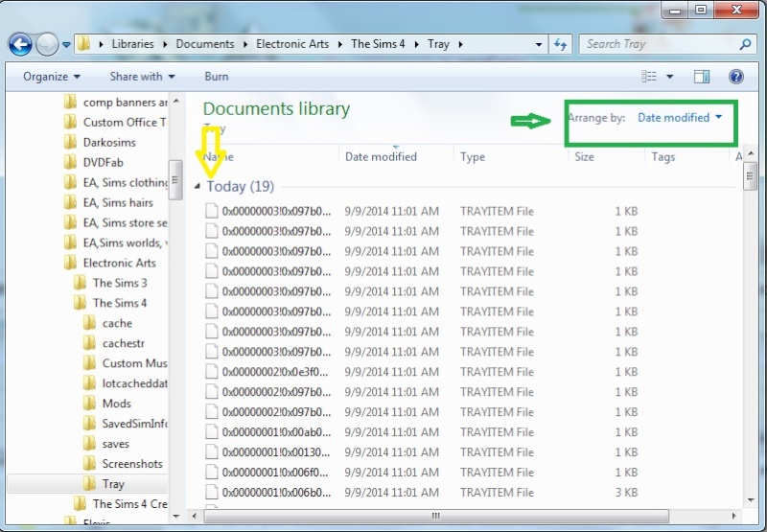Sort by the Type column header
767x532 pixels.
tap(510, 157)
